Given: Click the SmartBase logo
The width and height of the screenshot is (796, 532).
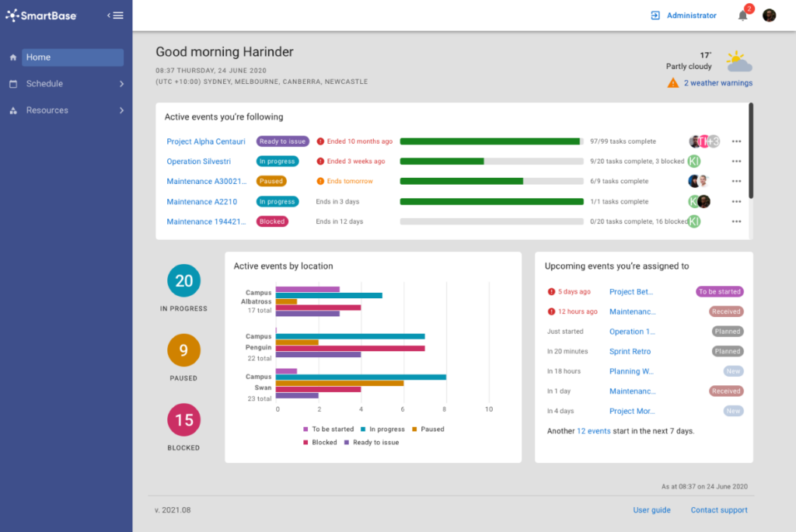Looking at the screenshot, I should 41,15.
